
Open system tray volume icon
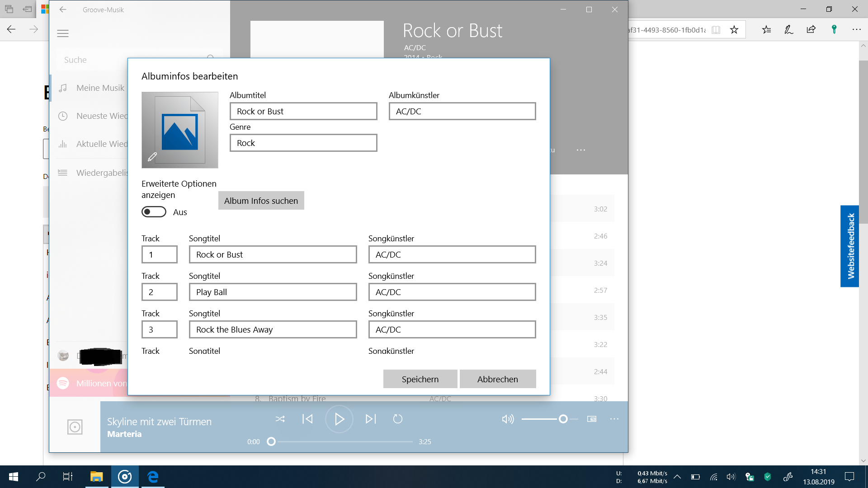click(731, 477)
